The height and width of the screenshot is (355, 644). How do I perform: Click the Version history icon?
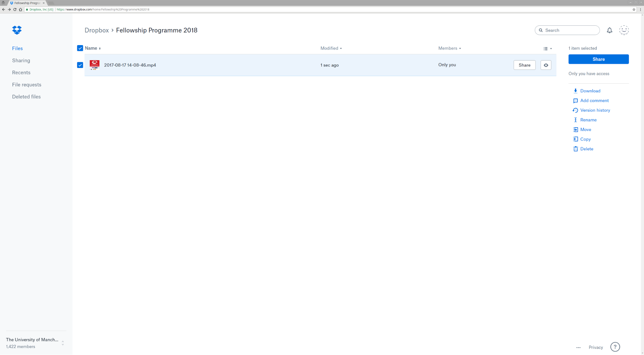click(x=575, y=110)
